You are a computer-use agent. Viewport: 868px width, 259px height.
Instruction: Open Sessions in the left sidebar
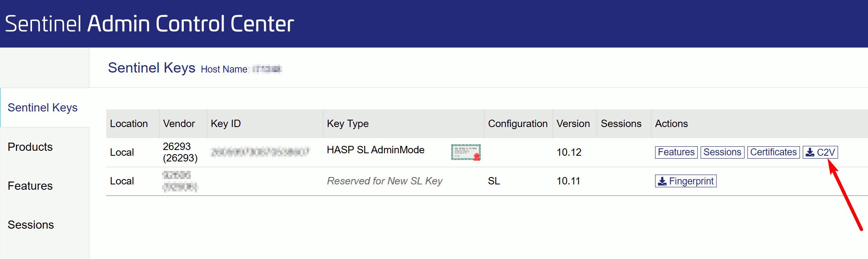click(31, 225)
